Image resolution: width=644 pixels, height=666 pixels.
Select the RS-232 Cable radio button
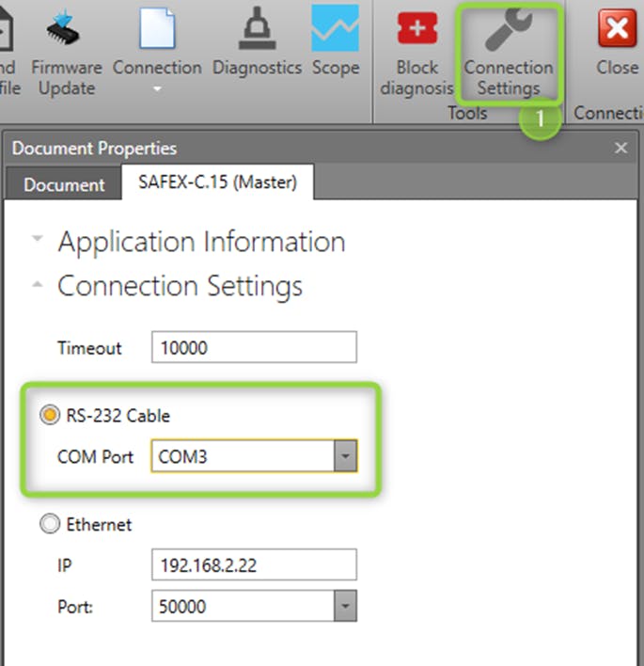(x=49, y=415)
